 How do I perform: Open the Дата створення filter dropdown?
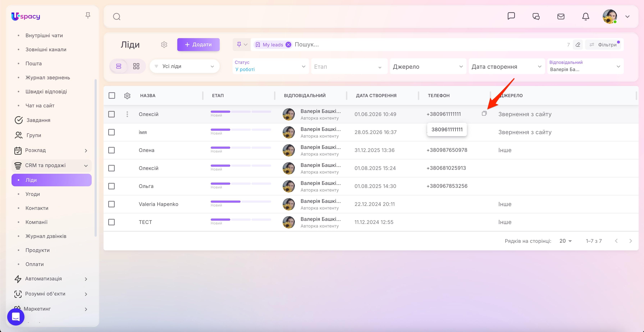(x=507, y=67)
